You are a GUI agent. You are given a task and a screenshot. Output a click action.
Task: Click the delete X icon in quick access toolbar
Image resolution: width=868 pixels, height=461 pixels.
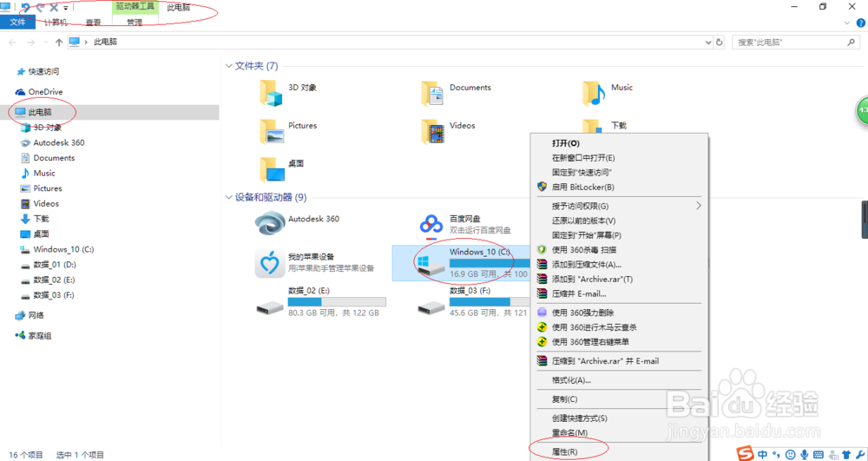54,7
